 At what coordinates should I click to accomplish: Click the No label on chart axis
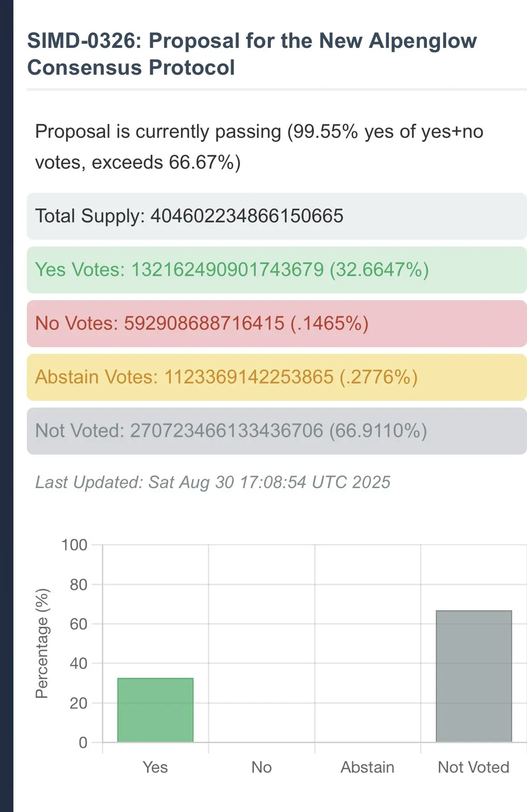point(261,767)
